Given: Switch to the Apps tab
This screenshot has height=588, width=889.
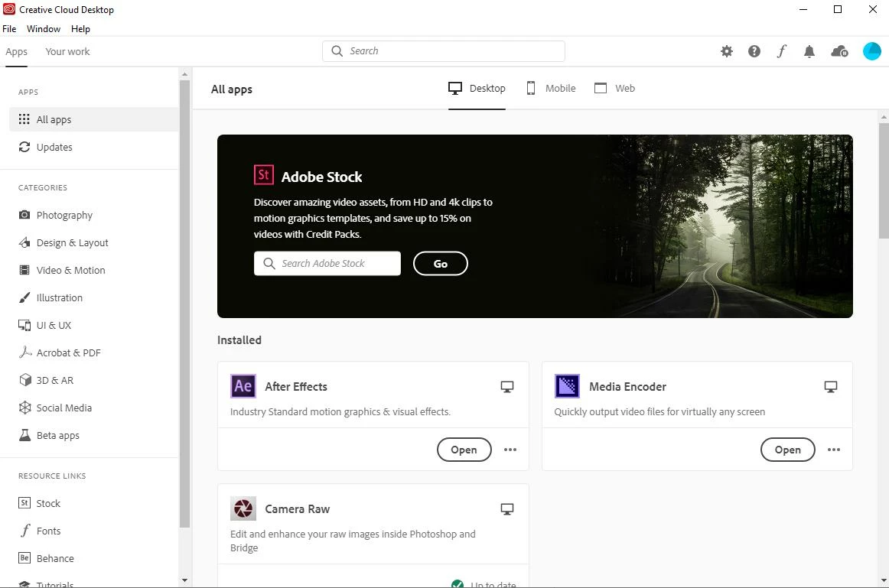Looking at the screenshot, I should (x=16, y=51).
